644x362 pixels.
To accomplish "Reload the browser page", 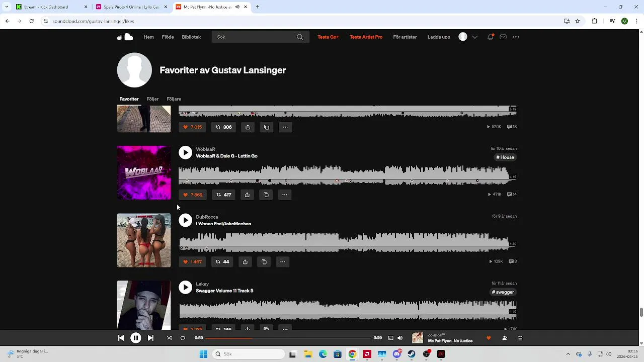I will pyautogui.click(x=31, y=21).
